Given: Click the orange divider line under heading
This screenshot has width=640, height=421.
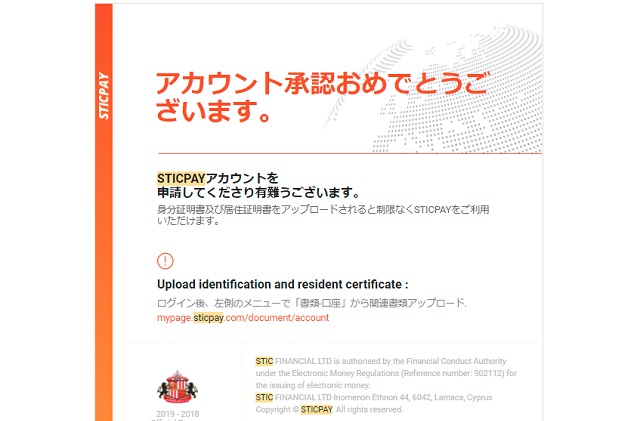Looking at the screenshot, I should tap(348, 153).
